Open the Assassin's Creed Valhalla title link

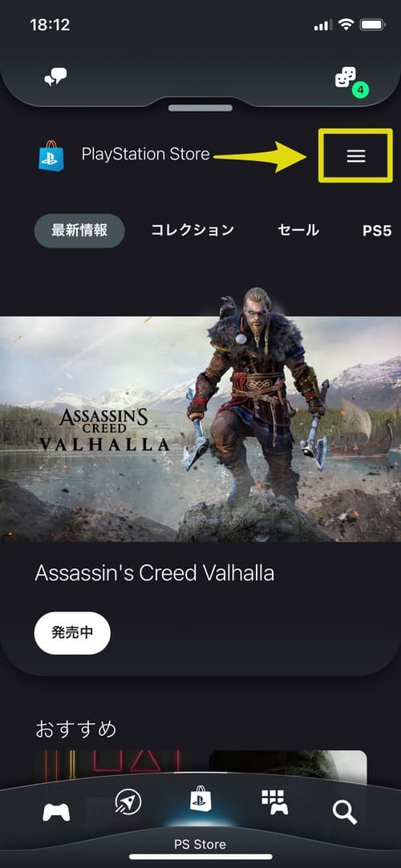[x=154, y=573]
